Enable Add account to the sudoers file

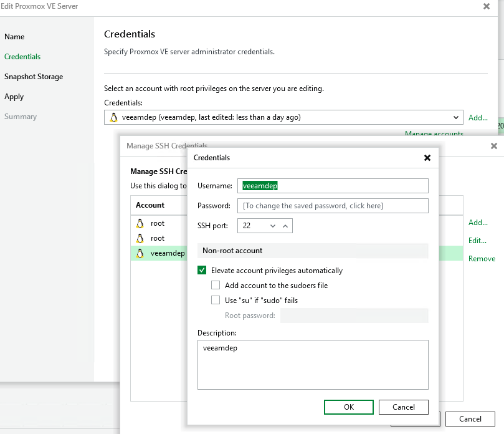click(x=216, y=285)
